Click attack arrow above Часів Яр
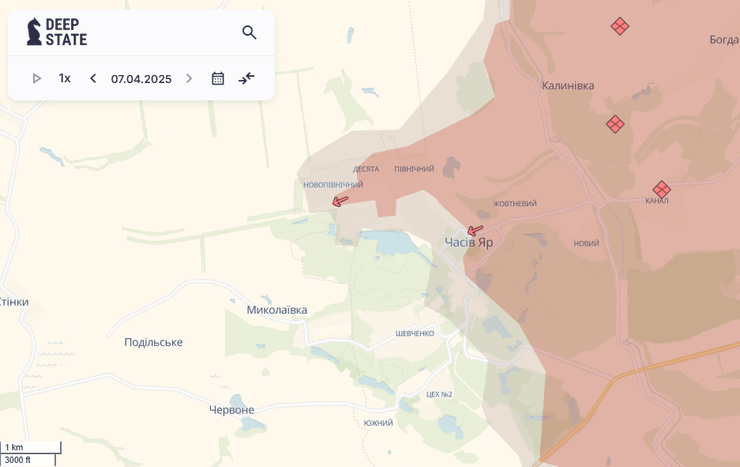This screenshot has width=740, height=467. [475, 230]
